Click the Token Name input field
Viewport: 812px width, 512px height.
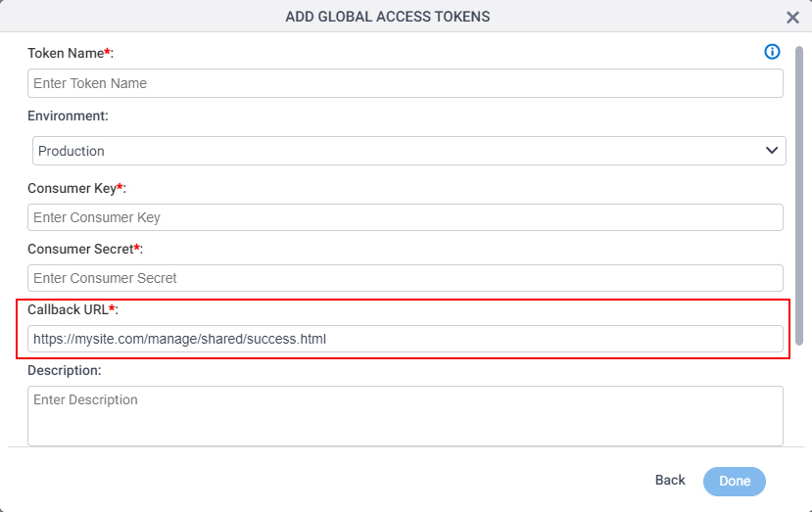[x=405, y=83]
